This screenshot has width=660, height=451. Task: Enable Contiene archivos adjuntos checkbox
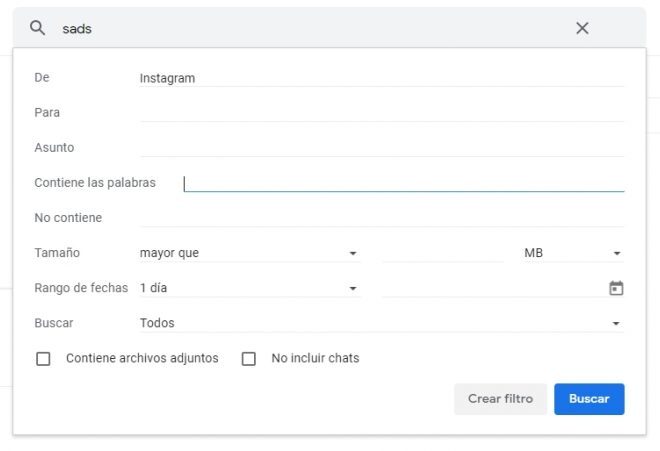[43, 359]
